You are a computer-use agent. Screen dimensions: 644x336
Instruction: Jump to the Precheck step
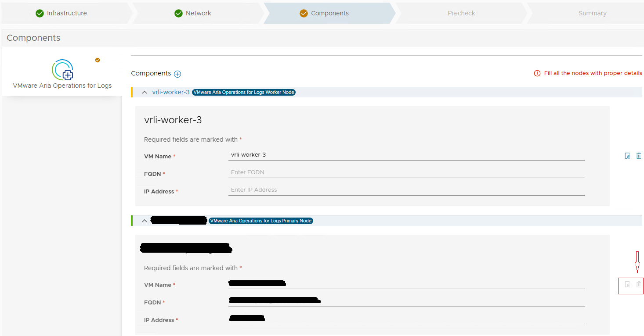pos(461,13)
